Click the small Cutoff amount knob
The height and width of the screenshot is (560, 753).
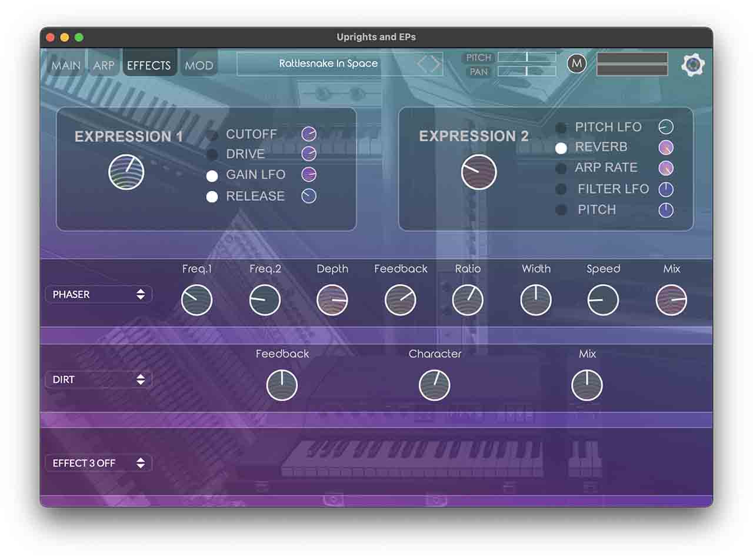tap(309, 134)
